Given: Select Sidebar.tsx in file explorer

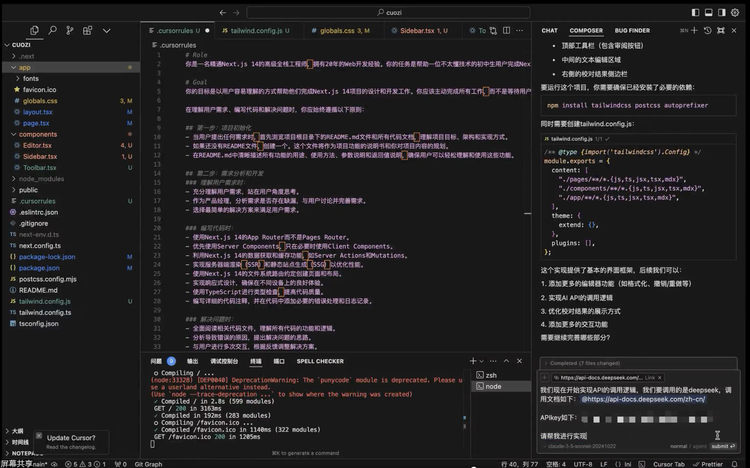Looking at the screenshot, I should click(40, 156).
